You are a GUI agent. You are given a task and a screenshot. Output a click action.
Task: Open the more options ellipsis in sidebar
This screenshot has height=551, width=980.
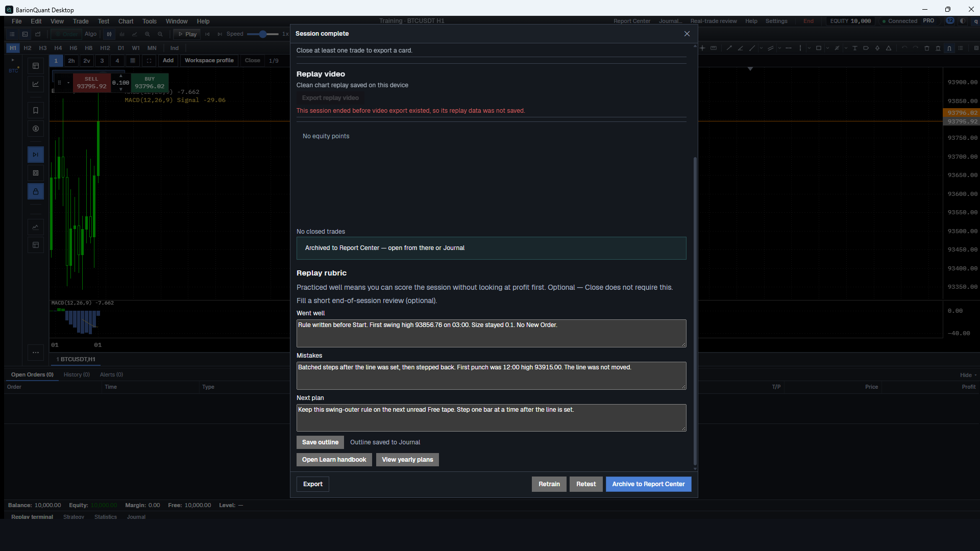pos(36,352)
